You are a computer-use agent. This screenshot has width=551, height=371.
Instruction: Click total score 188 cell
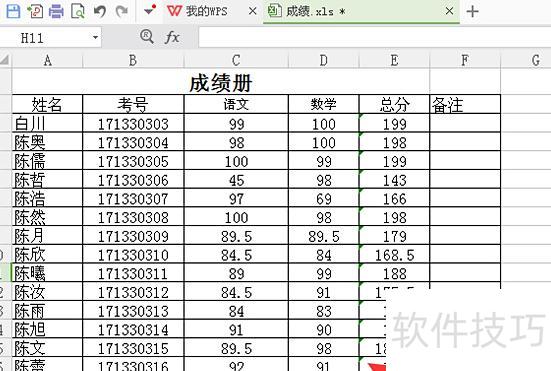[x=395, y=273]
